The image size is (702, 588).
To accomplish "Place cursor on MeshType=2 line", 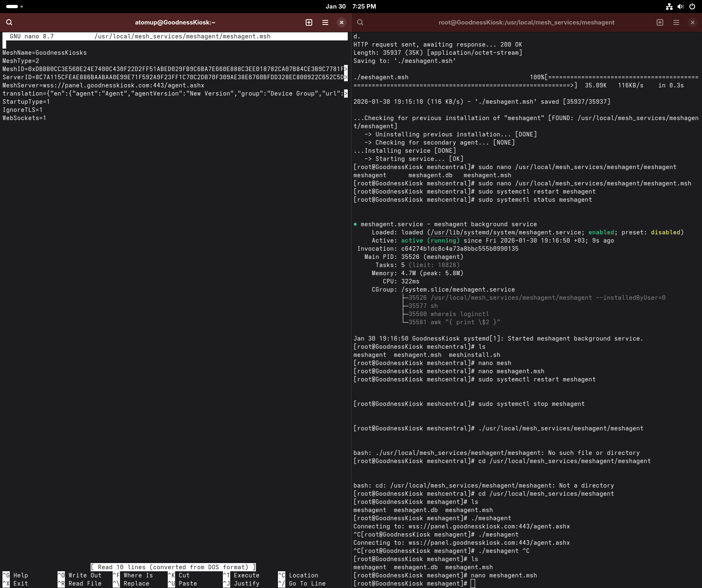I will click(21, 61).
